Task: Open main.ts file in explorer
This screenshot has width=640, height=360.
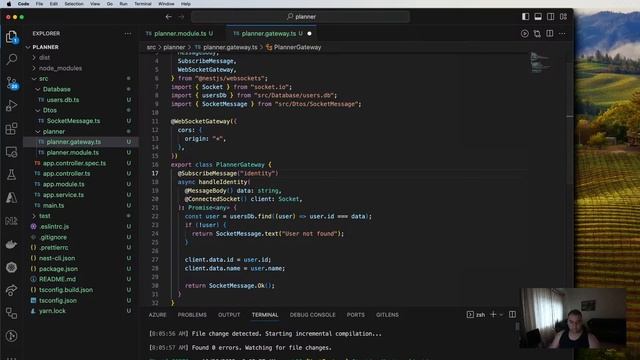Action: point(53,205)
